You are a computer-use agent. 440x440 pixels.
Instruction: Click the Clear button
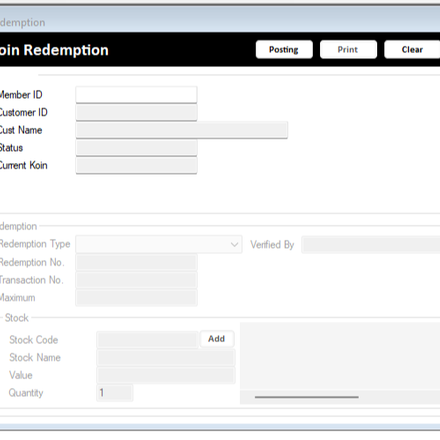click(412, 50)
